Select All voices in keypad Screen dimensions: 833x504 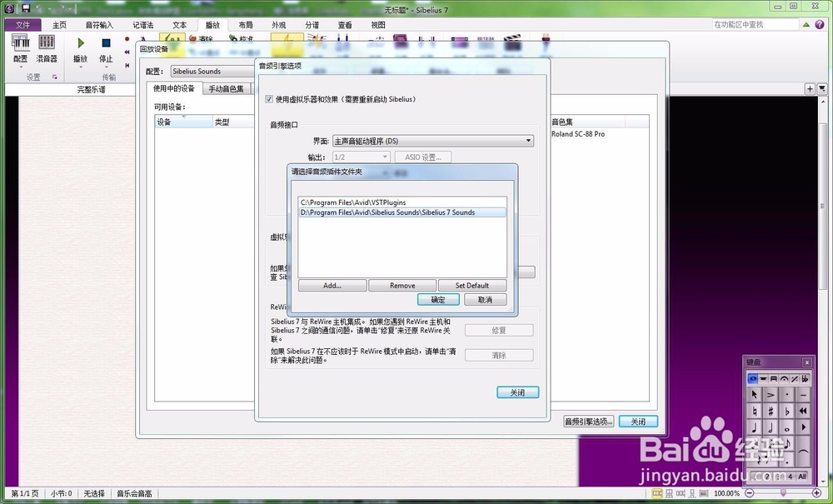801,477
